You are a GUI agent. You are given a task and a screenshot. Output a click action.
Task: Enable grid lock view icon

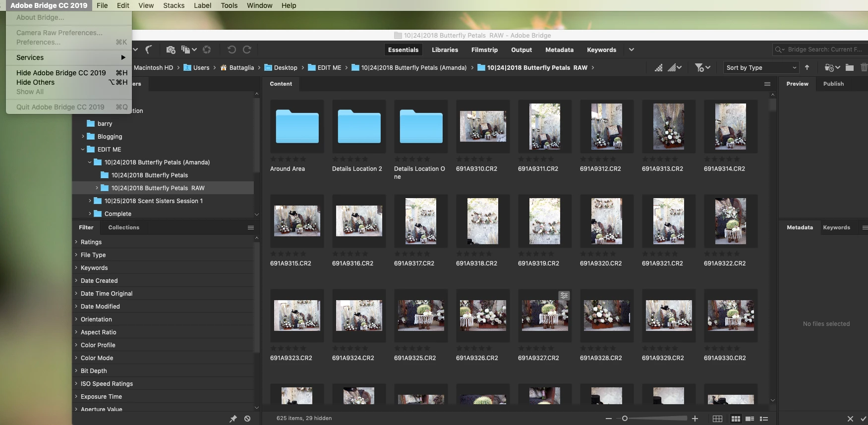click(717, 419)
